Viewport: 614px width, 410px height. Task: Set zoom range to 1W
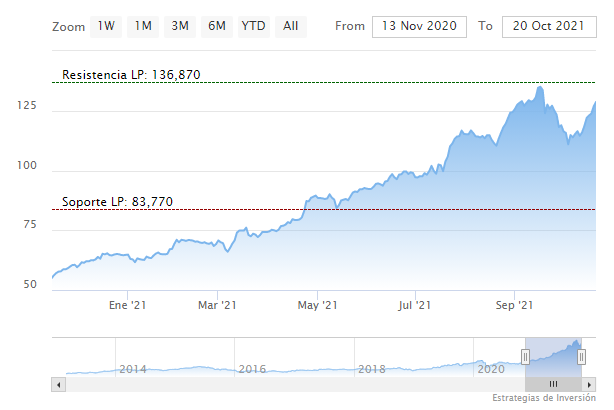tap(106, 26)
